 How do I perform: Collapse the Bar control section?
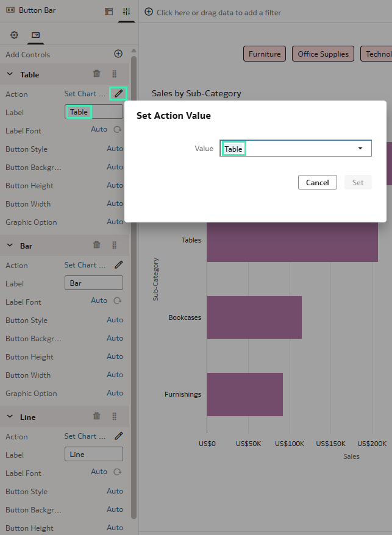coord(10,246)
